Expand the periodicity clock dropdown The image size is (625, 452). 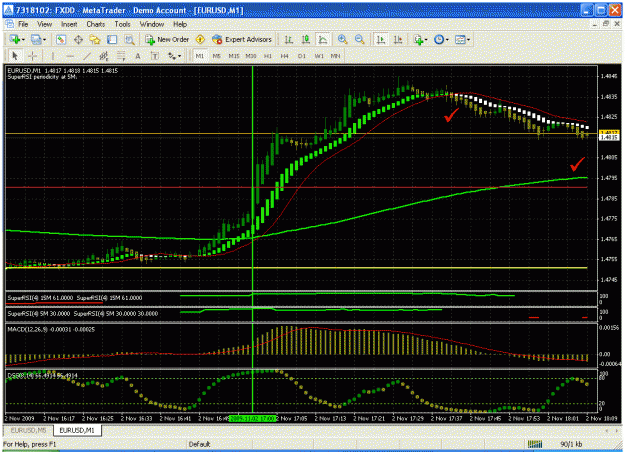point(447,39)
